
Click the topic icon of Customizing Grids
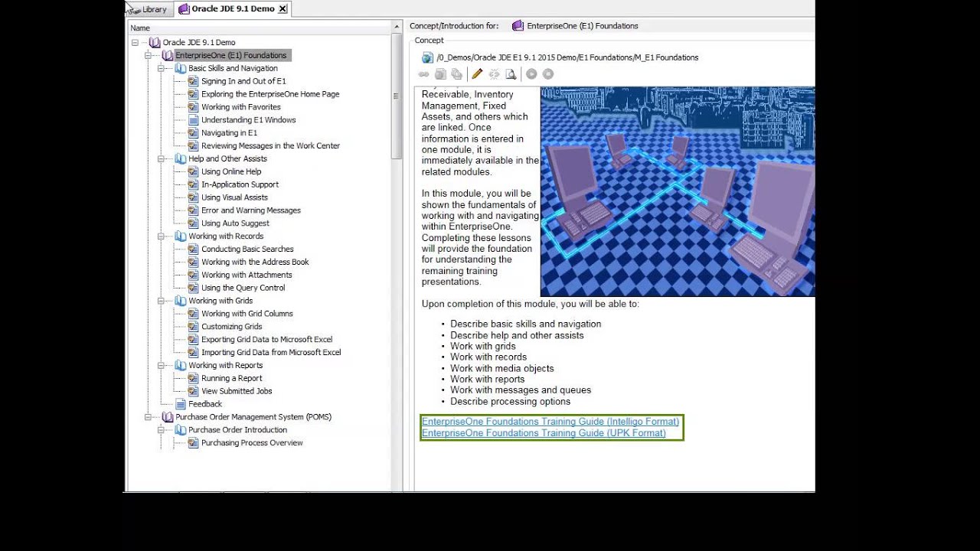click(193, 327)
